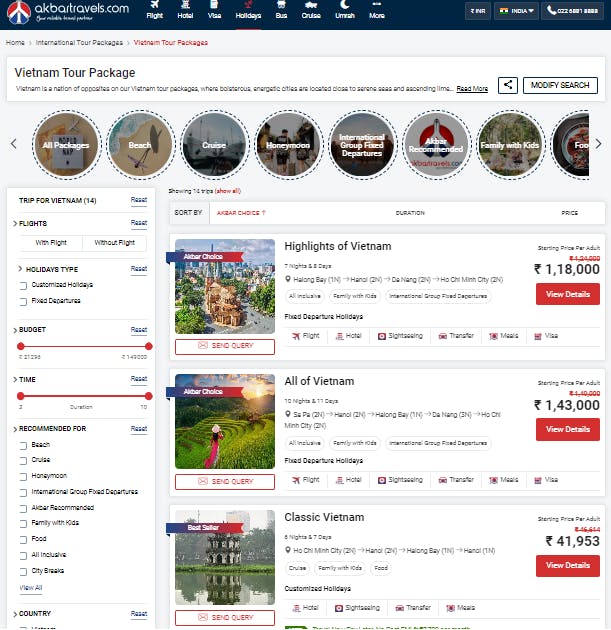Image resolution: width=611 pixels, height=630 pixels.
Task: Open the Cruise section in top navigation
Action: pyautogui.click(x=311, y=10)
